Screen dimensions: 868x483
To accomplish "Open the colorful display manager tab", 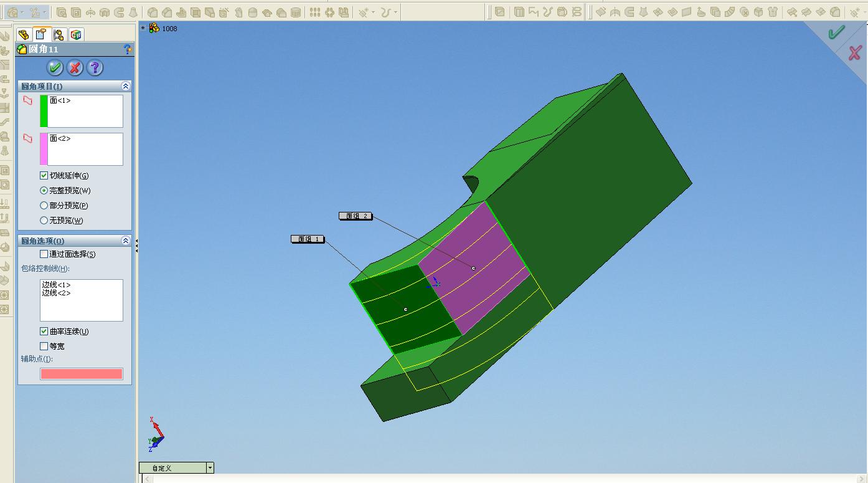I will click(76, 35).
